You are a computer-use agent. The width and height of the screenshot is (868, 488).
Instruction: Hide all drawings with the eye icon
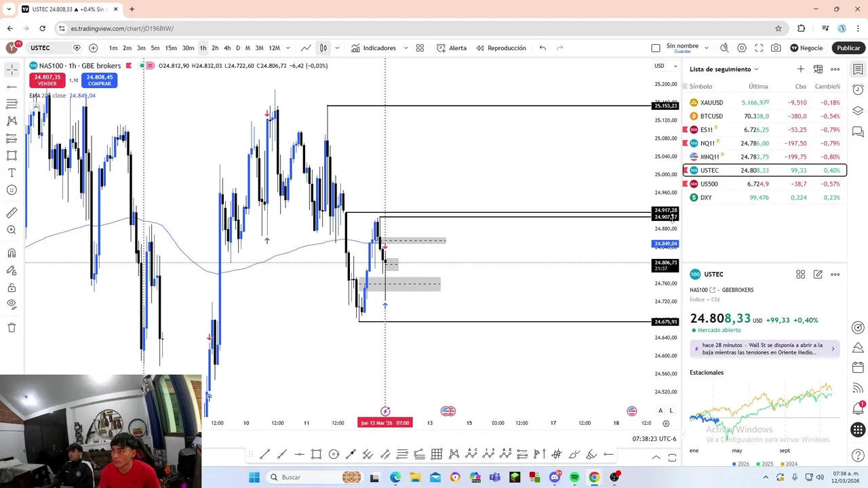tap(12, 305)
